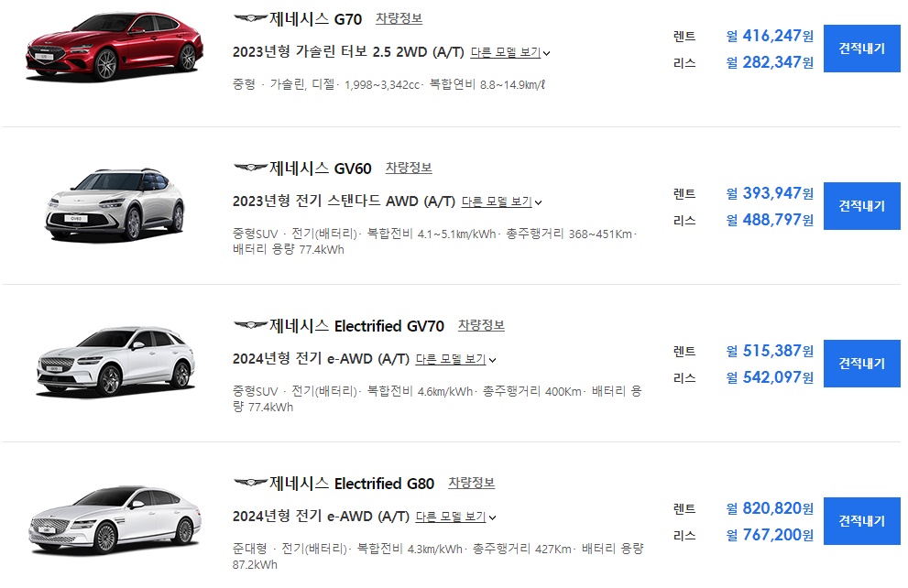Click 견적내기 button for Electrified GV70
The width and height of the screenshot is (908, 588).
click(861, 364)
